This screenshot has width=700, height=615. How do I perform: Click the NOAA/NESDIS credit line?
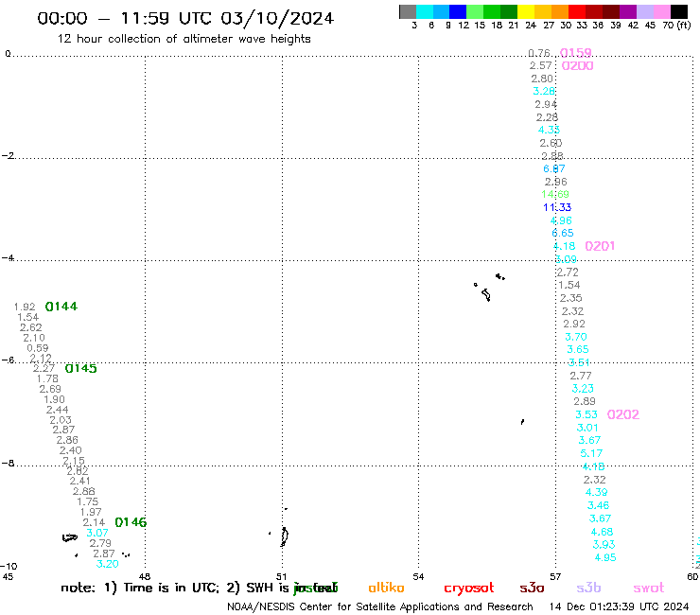coord(380,607)
